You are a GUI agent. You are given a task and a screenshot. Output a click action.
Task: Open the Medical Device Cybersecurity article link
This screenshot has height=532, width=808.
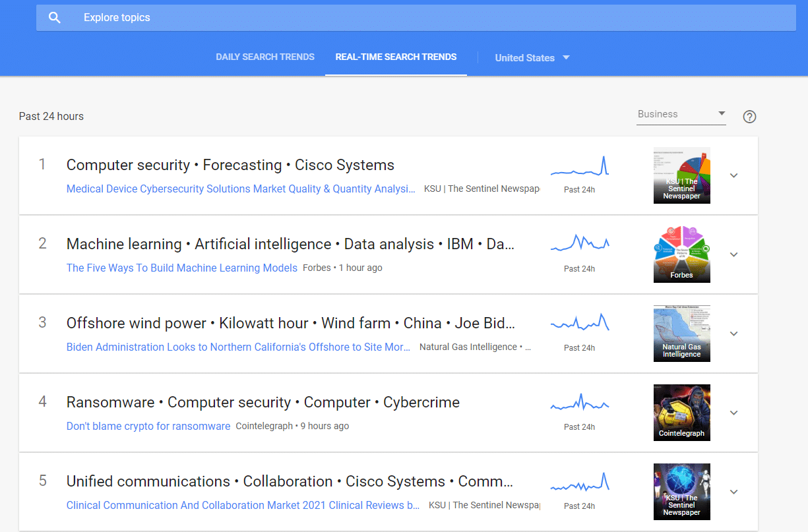(241, 189)
